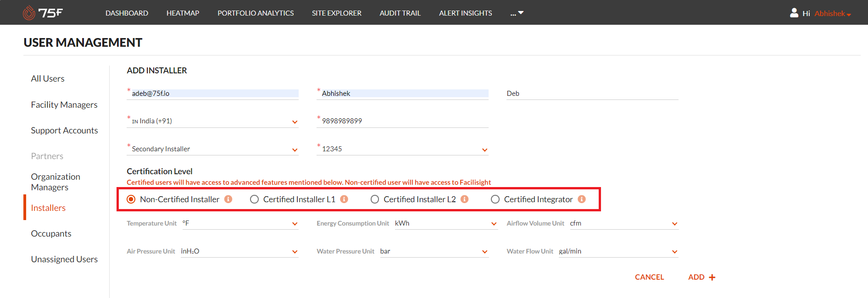
Task: Click the Certification Level label
Action: tap(160, 171)
